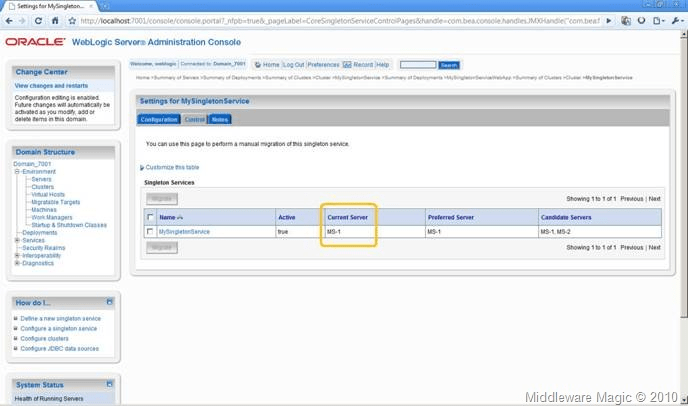Click the Active column header
The height and width of the screenshot is (406, 688).
coord(287,217)
